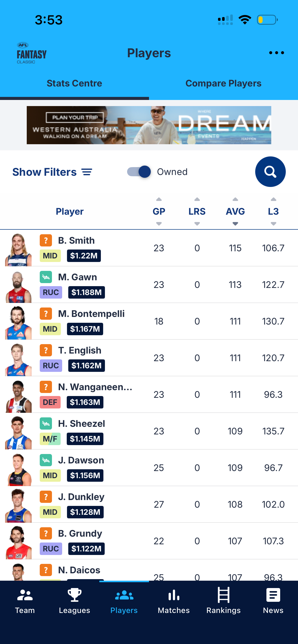Tap the question mark status beside B. Smith
Screen dimensions: 298x644
click(46, 240)
